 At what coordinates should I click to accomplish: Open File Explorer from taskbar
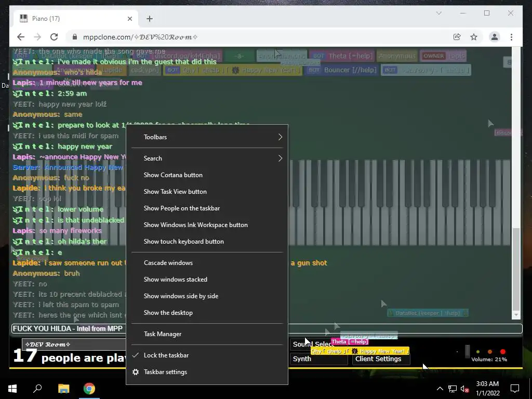63,389
